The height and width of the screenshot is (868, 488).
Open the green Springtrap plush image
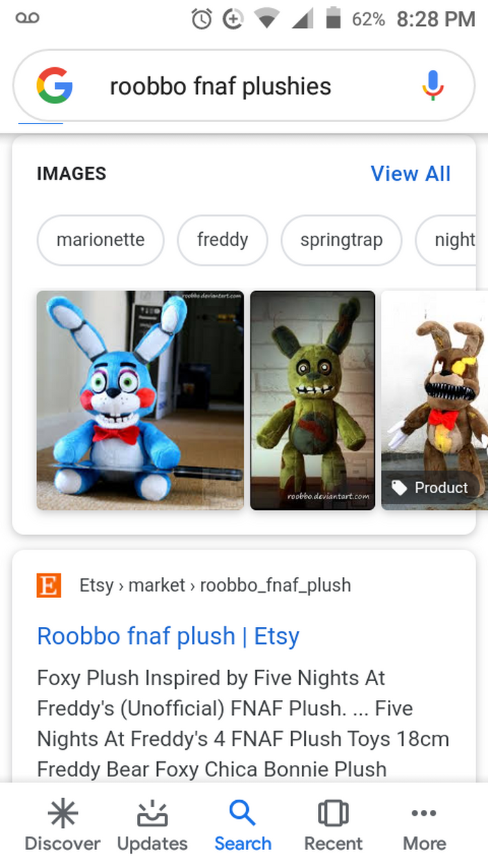(x=313, y=400)
